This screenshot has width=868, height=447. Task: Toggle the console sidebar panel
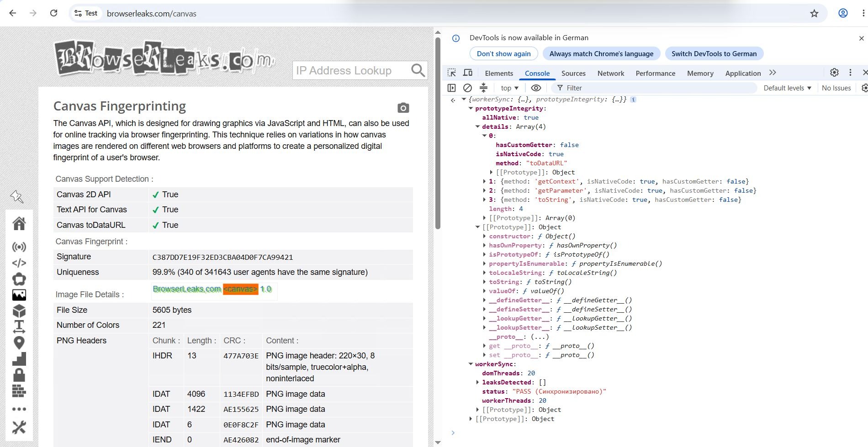(x=452, y=88)
